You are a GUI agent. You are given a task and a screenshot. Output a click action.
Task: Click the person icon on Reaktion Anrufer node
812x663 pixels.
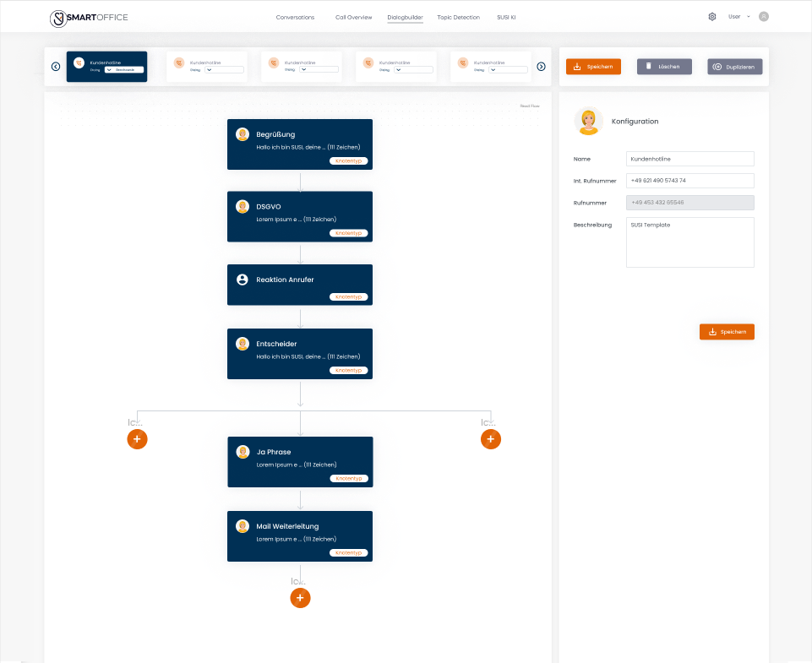click(243, 280)
